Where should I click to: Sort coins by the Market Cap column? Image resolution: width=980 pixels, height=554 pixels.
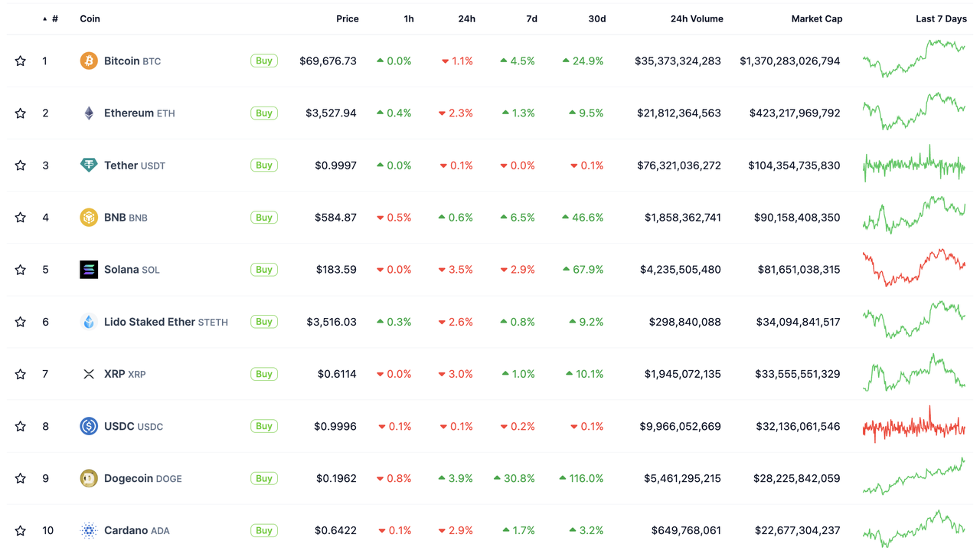point(817,18)
